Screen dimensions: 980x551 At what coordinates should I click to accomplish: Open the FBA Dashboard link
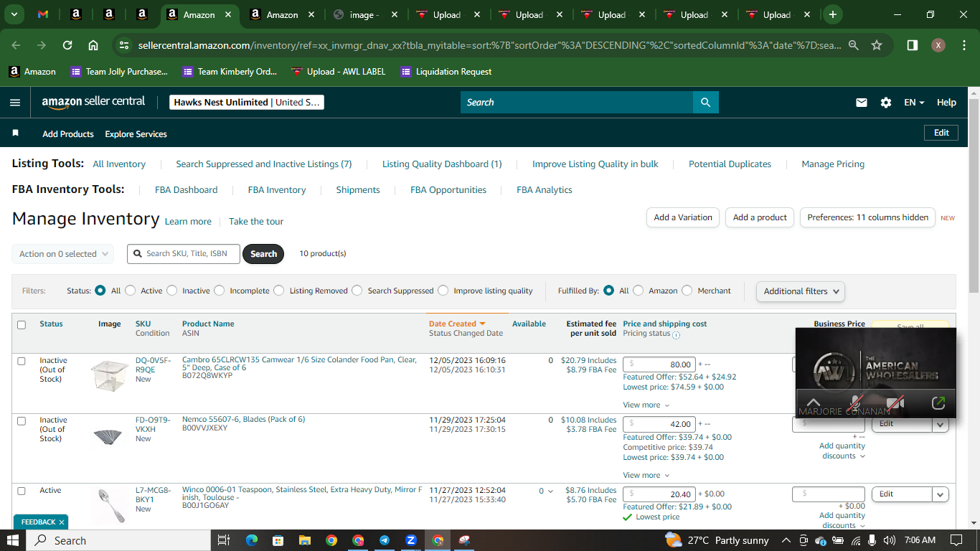(x=187, y=190)
